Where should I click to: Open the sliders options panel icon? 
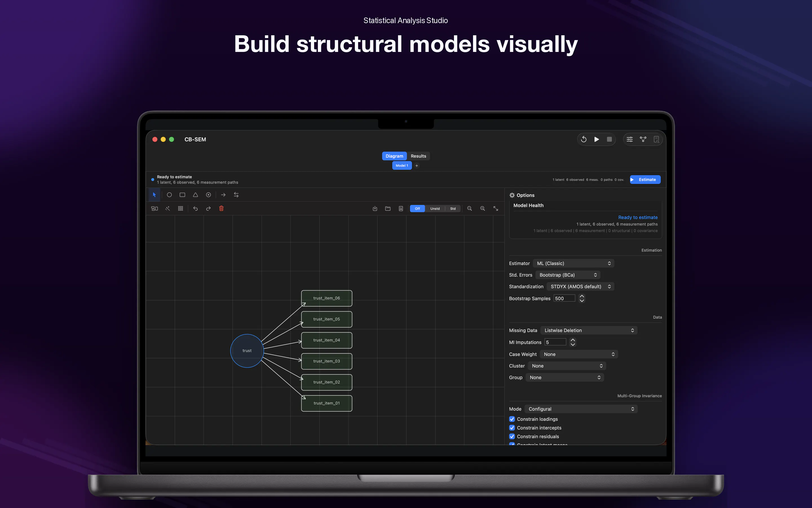[x=630, y=139]
